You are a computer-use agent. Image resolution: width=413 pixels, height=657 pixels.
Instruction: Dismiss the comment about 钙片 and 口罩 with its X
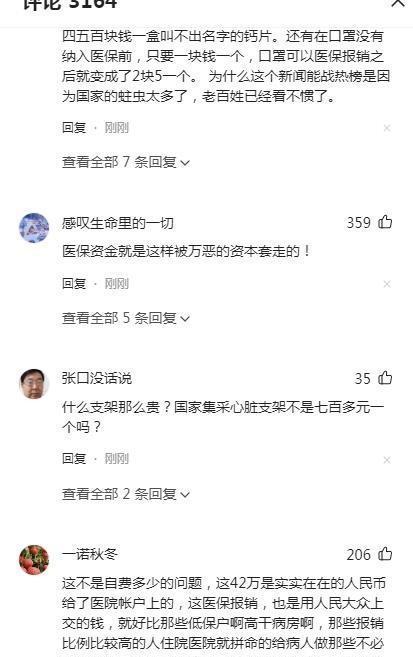pyautogui.click(x=387, y=128)
